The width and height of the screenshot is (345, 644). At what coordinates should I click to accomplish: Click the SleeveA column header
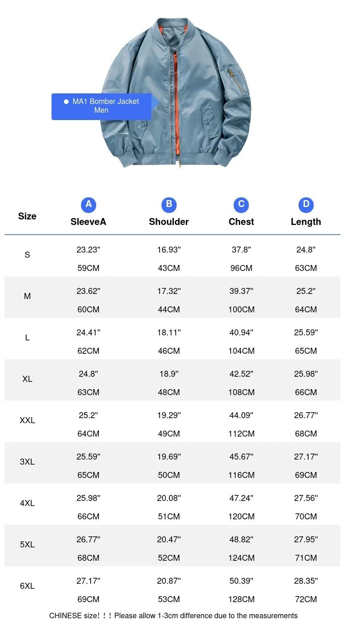click(x=88, y=222)
